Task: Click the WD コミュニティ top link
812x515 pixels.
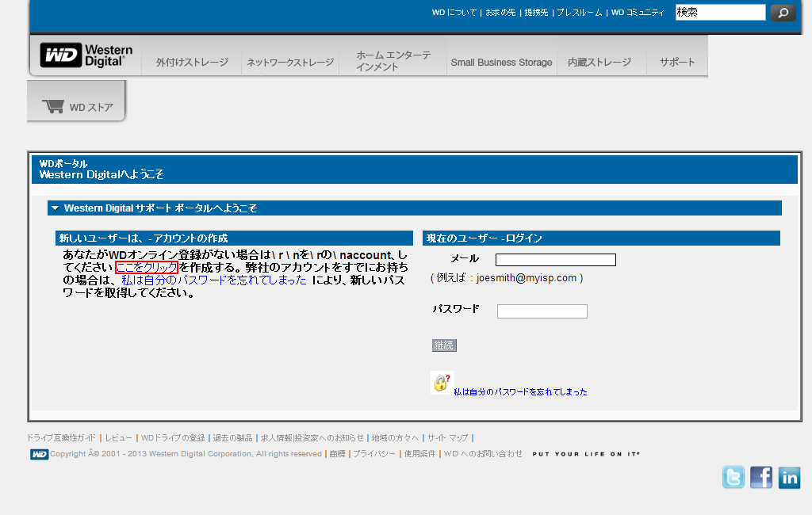Action: coord(638,13)
